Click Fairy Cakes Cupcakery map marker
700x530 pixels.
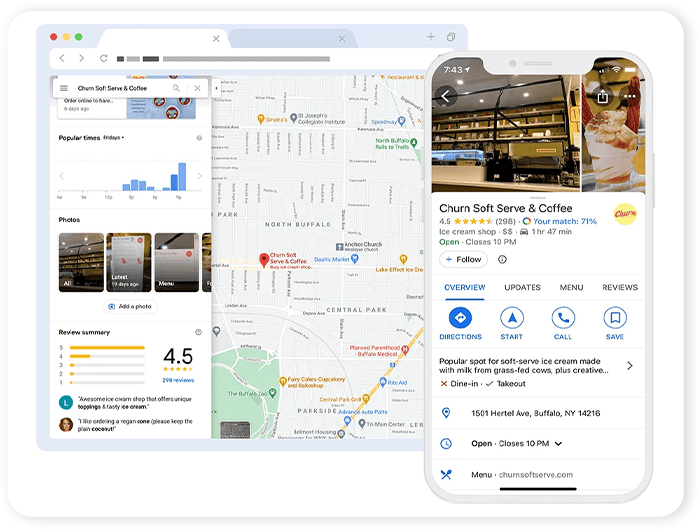pos(282,381)
